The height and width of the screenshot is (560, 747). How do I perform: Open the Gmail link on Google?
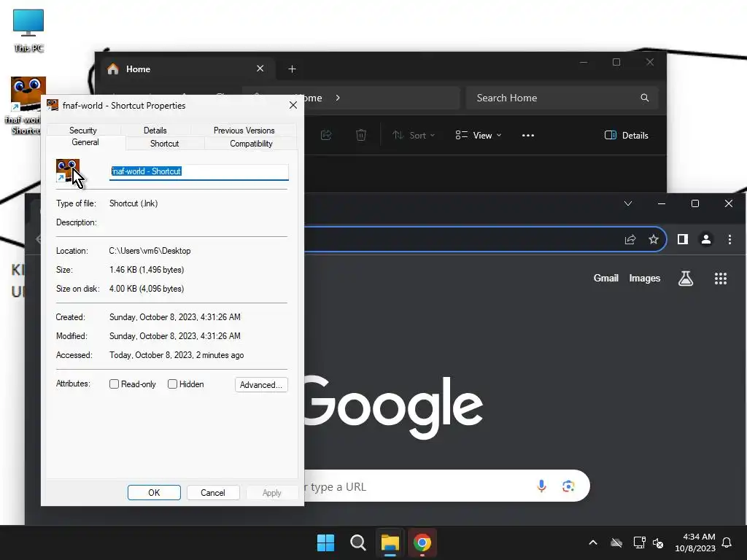pos(605,278)
